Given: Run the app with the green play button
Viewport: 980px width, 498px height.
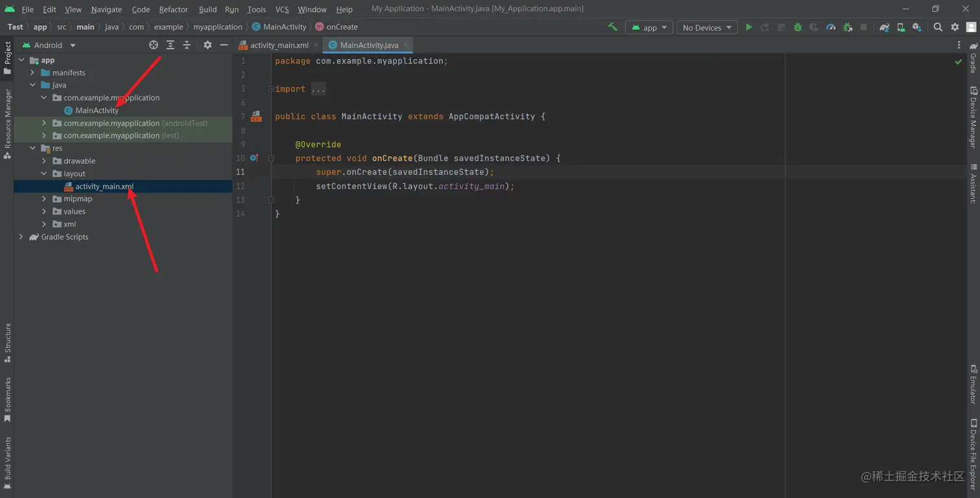Looking at the screenshot, I should pos(749,27).
